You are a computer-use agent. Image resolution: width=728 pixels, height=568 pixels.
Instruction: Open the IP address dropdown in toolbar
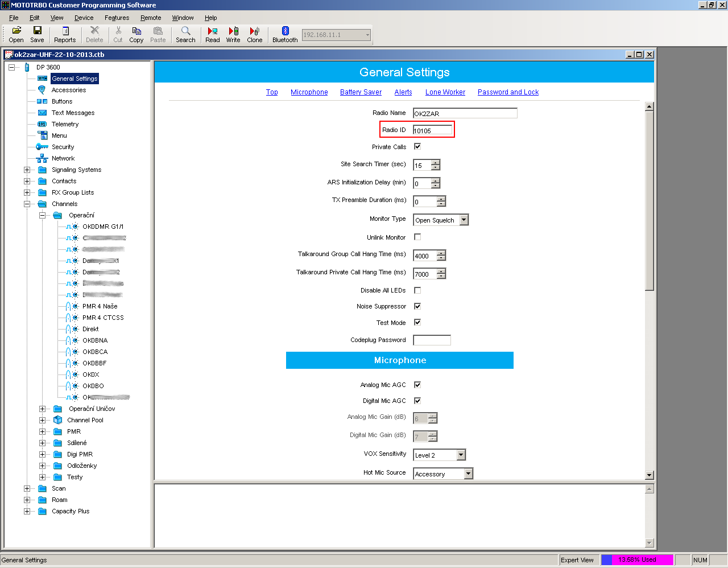367,35
